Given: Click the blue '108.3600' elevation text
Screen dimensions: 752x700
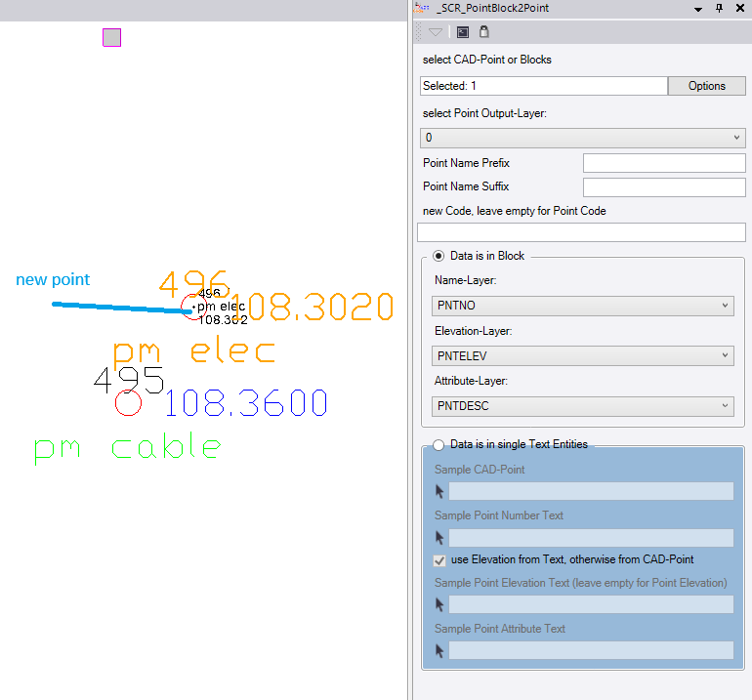Looking at the screenshot, I should point(246,403).
